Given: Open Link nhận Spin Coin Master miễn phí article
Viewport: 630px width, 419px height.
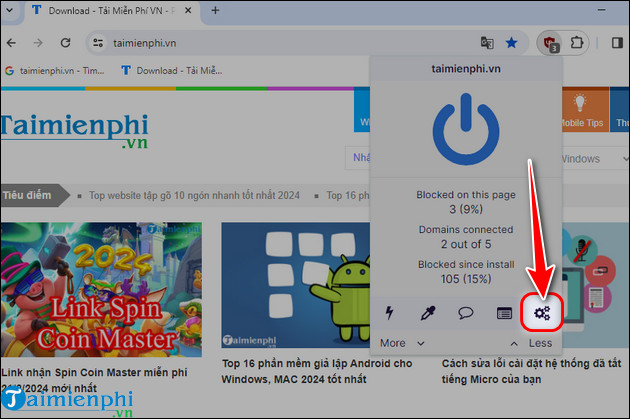Looking at the screenshot, I should point(94,380).
